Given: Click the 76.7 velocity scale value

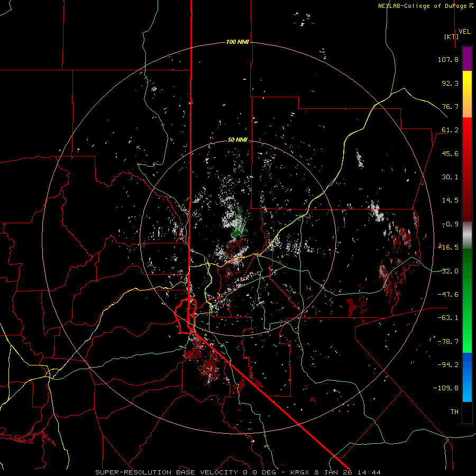Looking at the screenshot, I should 450,106.
